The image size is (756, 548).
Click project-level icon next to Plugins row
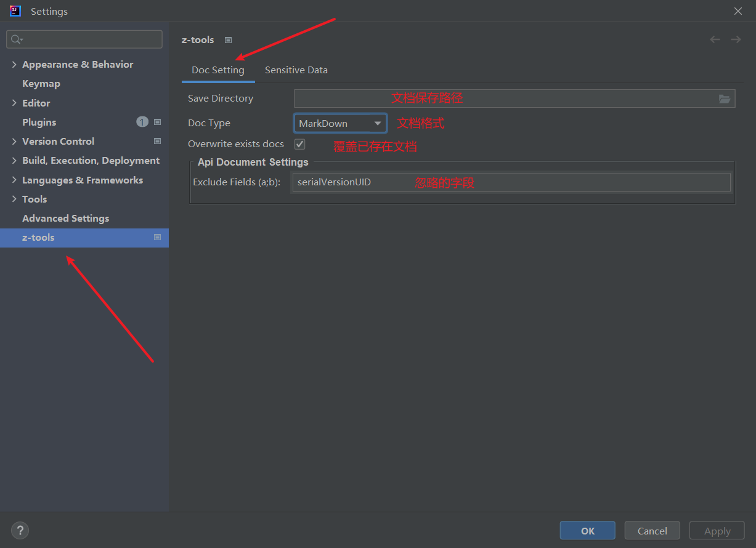click(157, 122)
